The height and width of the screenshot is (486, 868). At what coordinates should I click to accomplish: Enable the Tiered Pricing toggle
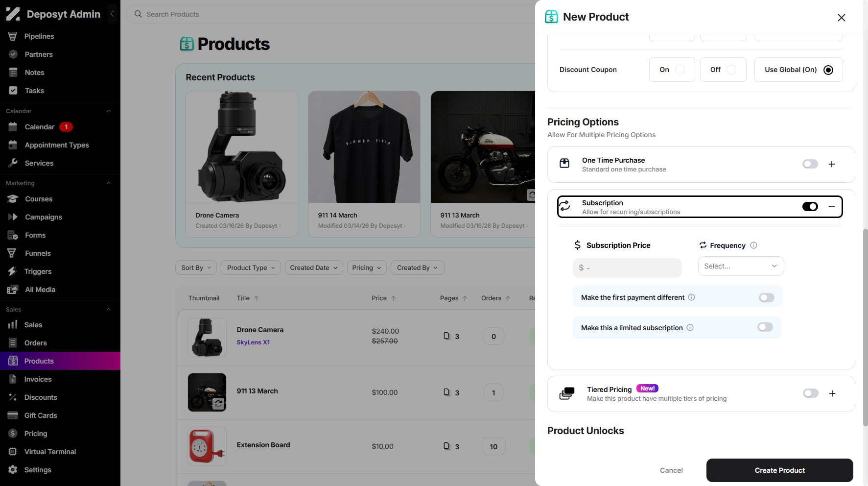[811, 393]
